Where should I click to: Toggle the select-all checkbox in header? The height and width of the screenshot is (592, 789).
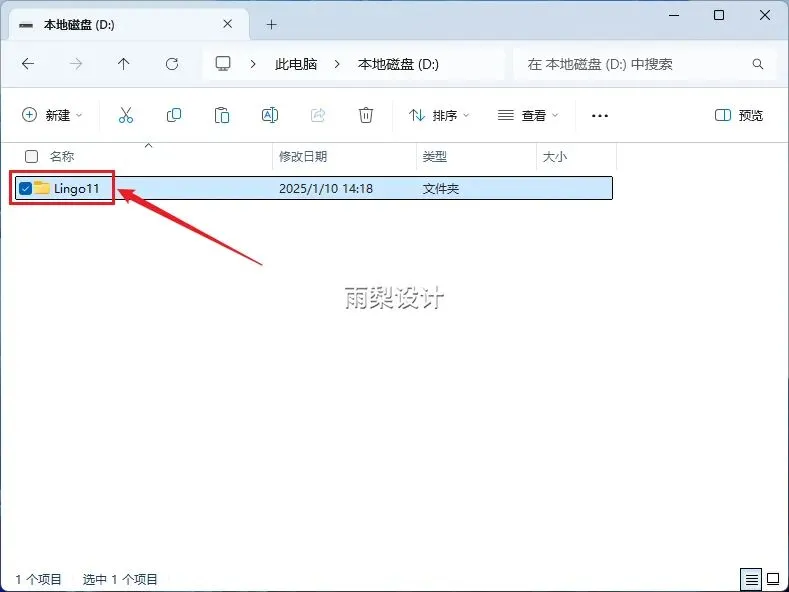(31, 157)
